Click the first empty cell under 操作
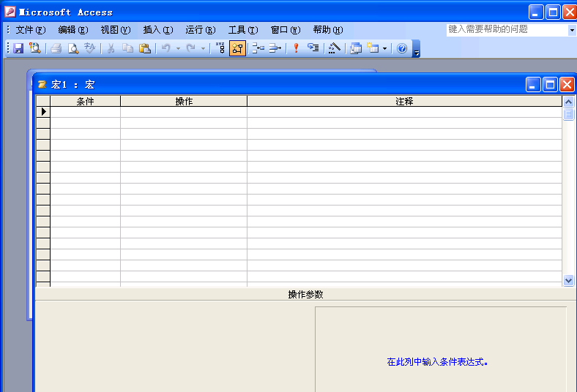Image resolution: width=577 pixels, height=392 pixels. tap(184, 112)
